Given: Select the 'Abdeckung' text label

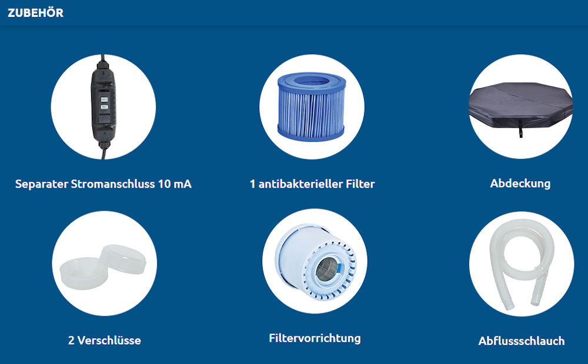Looking at the screenshot, I should coord(520,183).
